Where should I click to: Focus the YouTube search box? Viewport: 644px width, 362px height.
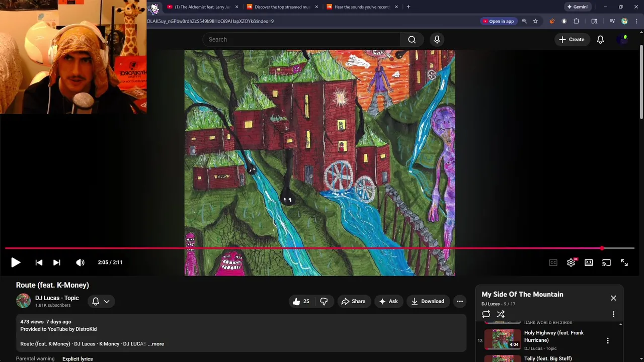[301, 40]
